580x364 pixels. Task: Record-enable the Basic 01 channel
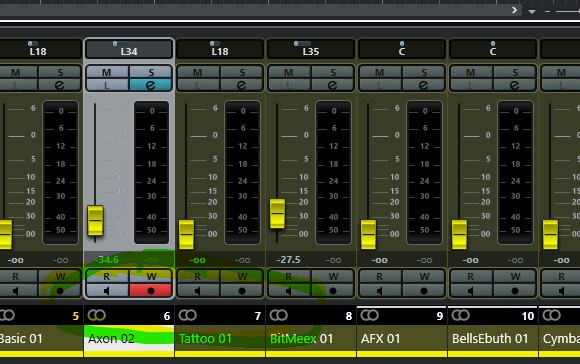tap(60, 291)
